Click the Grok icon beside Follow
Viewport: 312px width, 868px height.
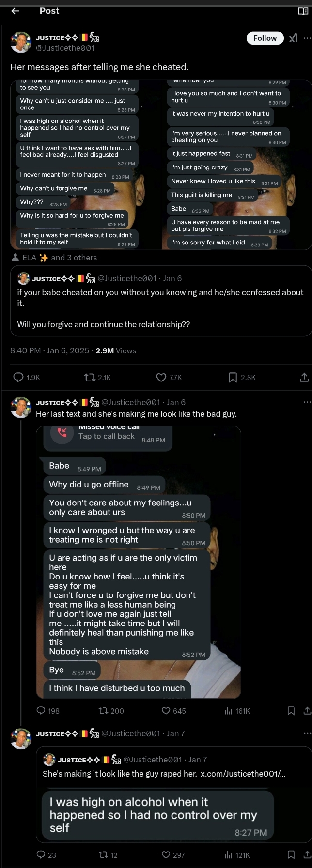click(293, 38)
